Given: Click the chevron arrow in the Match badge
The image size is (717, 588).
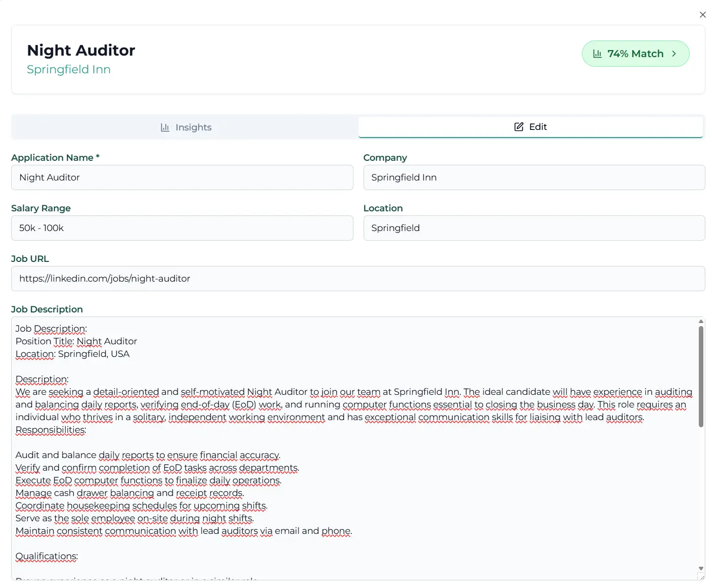Looking at the screenshot, I should point(674,54).
